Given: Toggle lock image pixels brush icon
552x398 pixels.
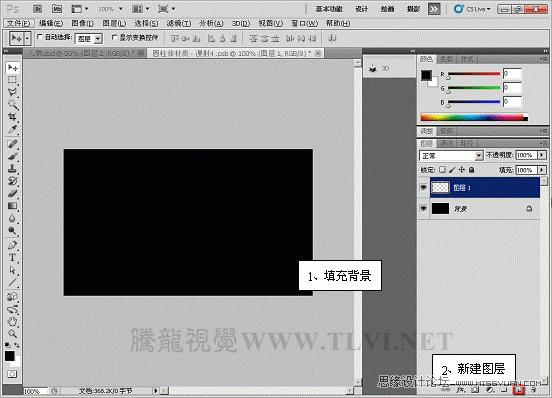Looking at the screenshot, I should click(x=452, y=170).
